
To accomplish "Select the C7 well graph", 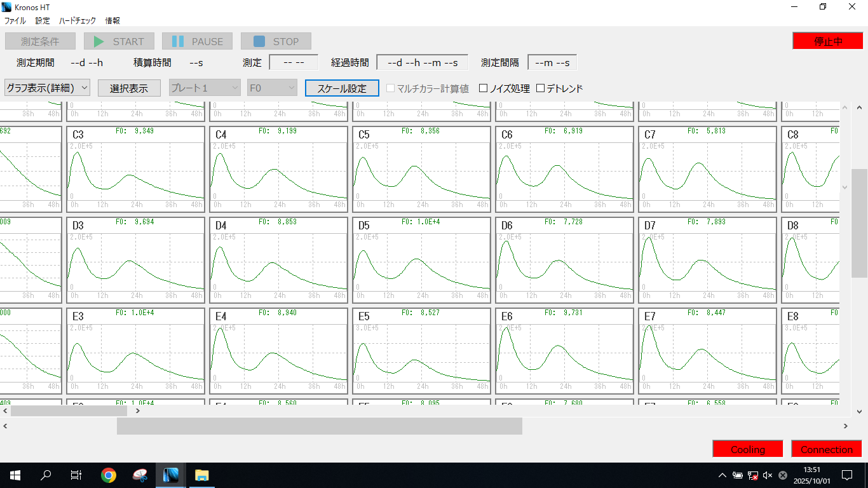I will click(x=708, y=169).
